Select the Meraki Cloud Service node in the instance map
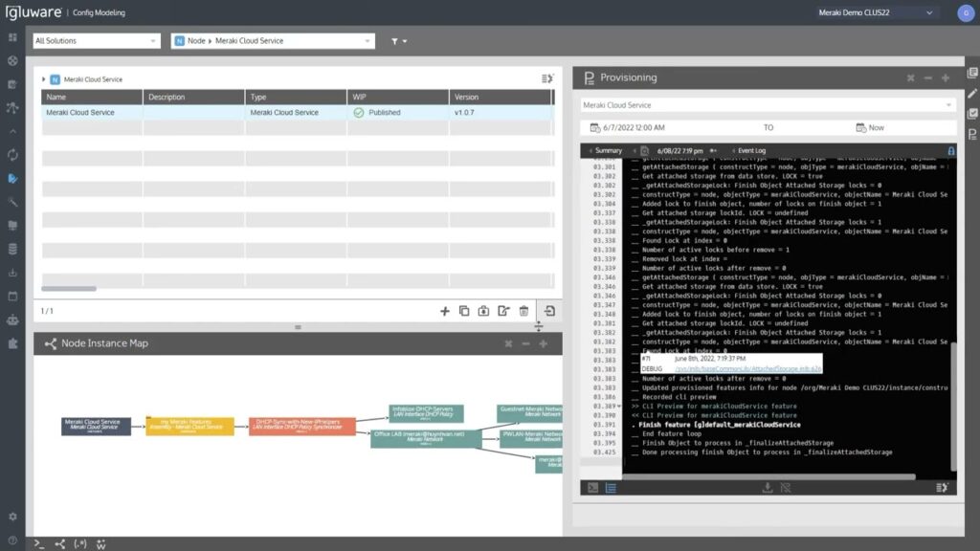The width and height of the screenshot is (980, 551). coord(96,424)
